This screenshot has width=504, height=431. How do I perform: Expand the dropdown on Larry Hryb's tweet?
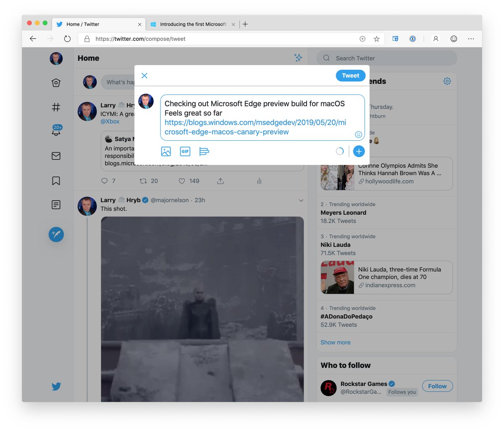[x=301, y=200]
